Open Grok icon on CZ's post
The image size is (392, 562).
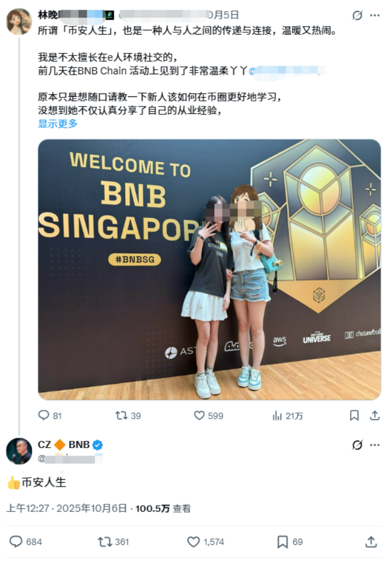[x=357, y=445]
